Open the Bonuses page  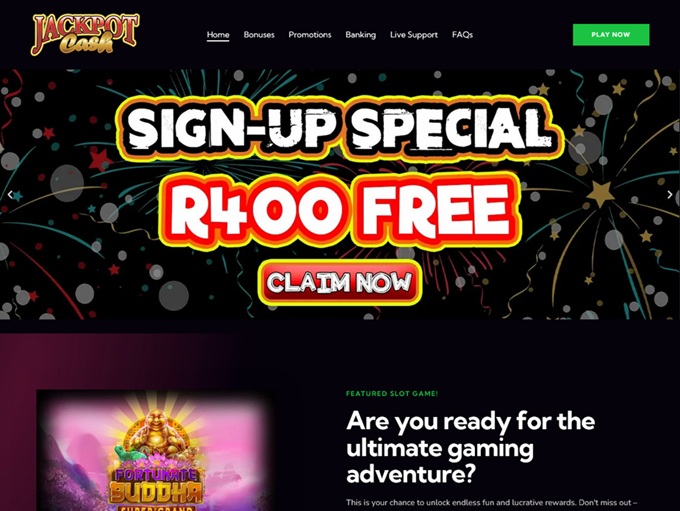click(x=259, y=35)
